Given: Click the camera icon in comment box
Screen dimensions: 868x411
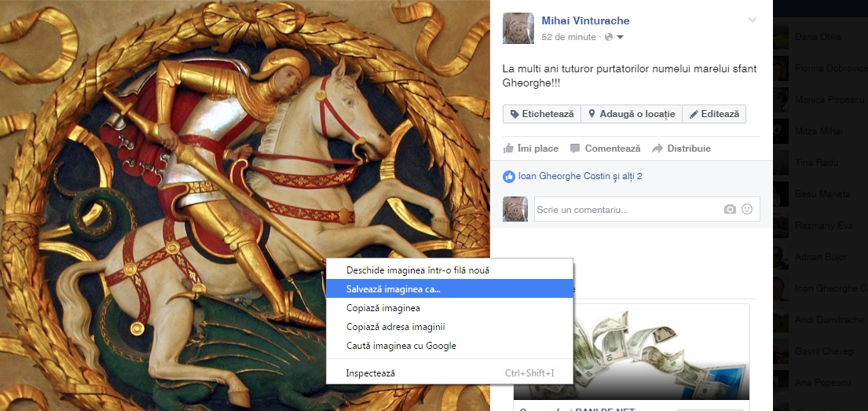Looking at the screenshot, I should pos(730,209).
